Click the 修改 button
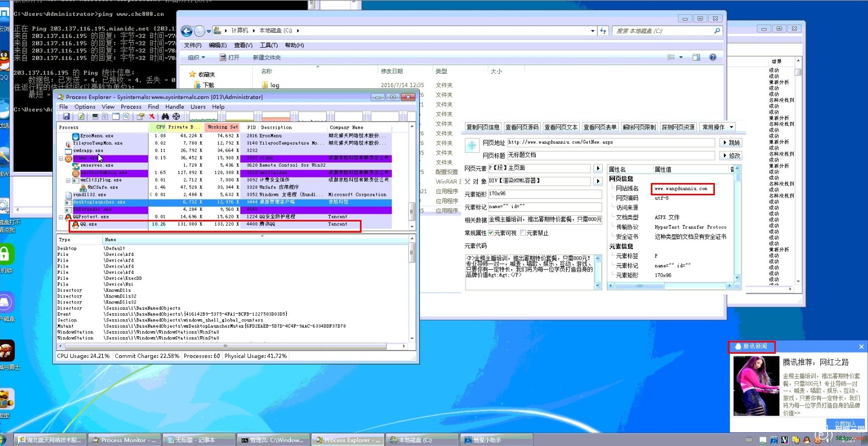The image size is (868, 446). click(731, 155)
